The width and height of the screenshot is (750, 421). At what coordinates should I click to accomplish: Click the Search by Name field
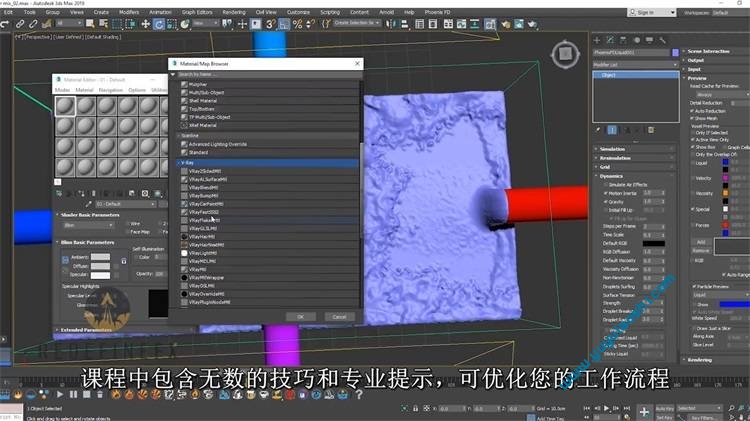coord(269,75)
